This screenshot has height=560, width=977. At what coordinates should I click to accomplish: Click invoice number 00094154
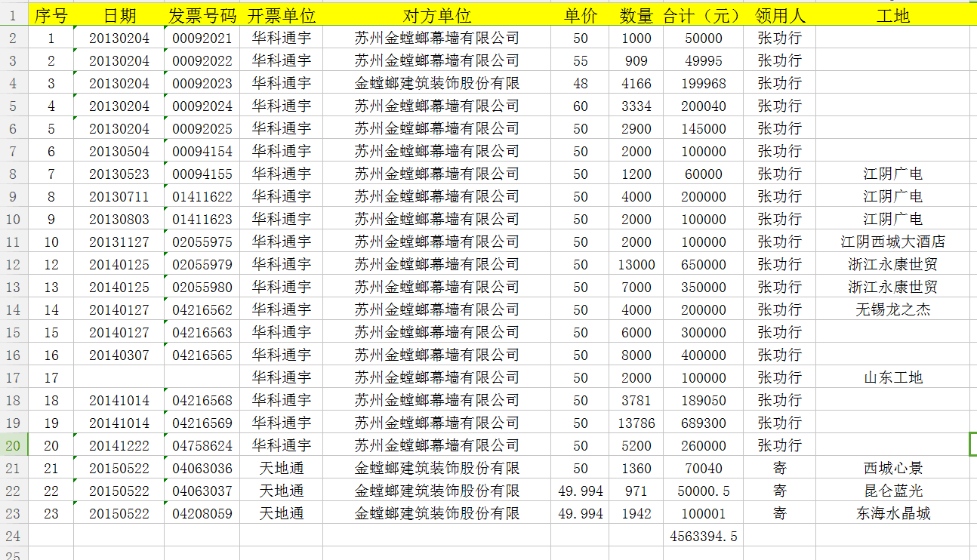(202, 151)
